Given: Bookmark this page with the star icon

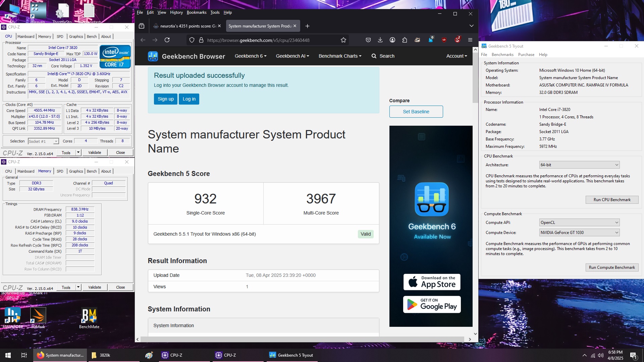Looking at the screenshot, I should pyautogui.click(x=343, y=40).
